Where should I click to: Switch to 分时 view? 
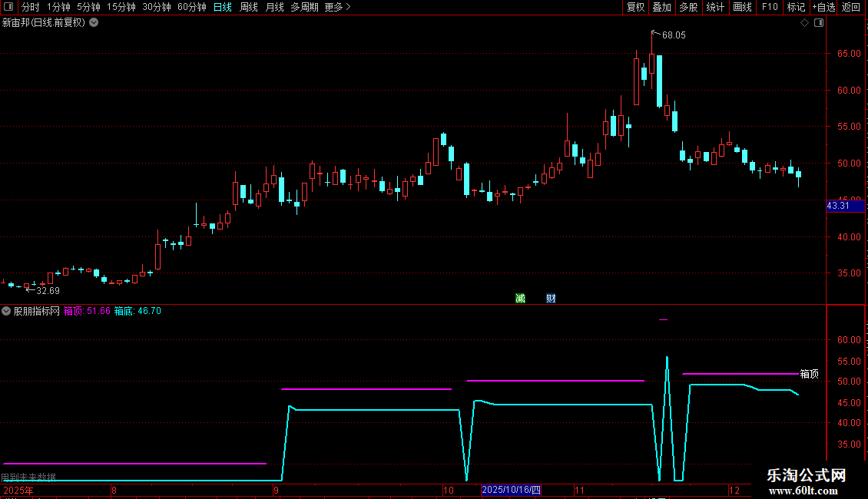point(31,7)
